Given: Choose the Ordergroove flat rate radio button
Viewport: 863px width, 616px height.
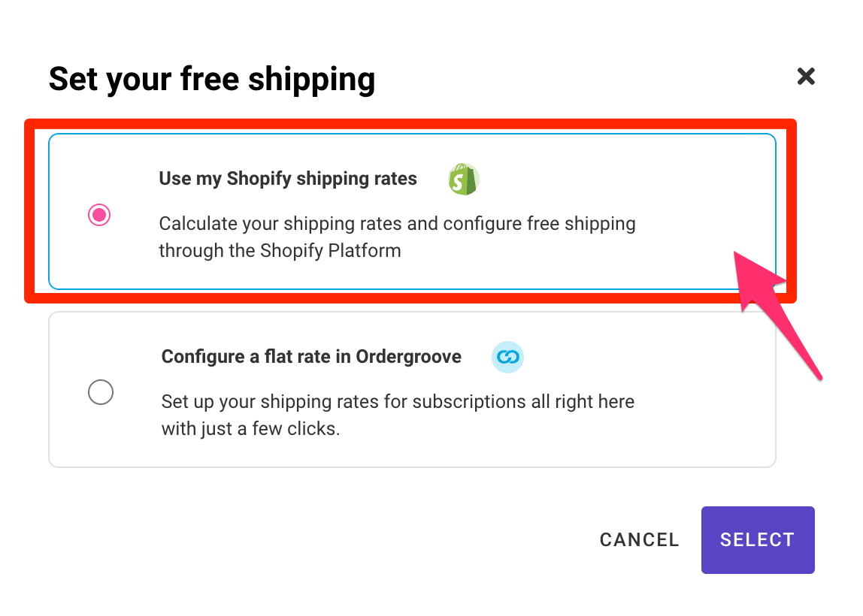Looking at the screenshot, I should [x=101, y=393].
